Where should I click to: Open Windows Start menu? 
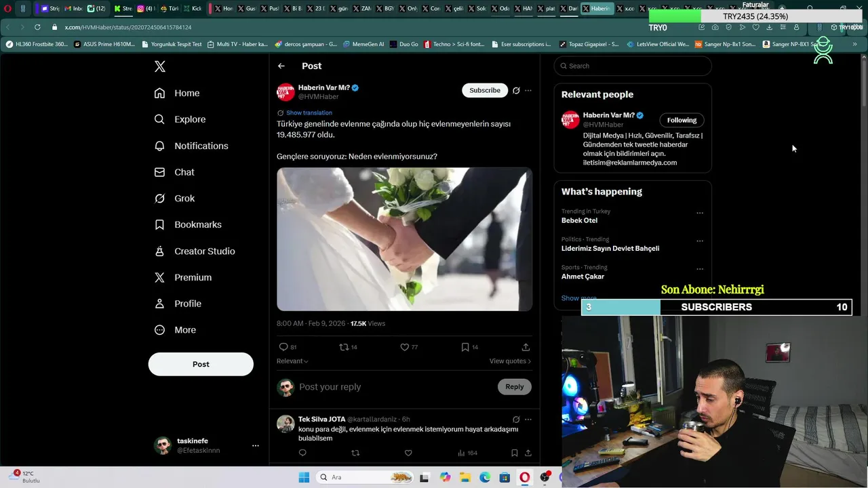pyautogui.click(x=304, y=477)
